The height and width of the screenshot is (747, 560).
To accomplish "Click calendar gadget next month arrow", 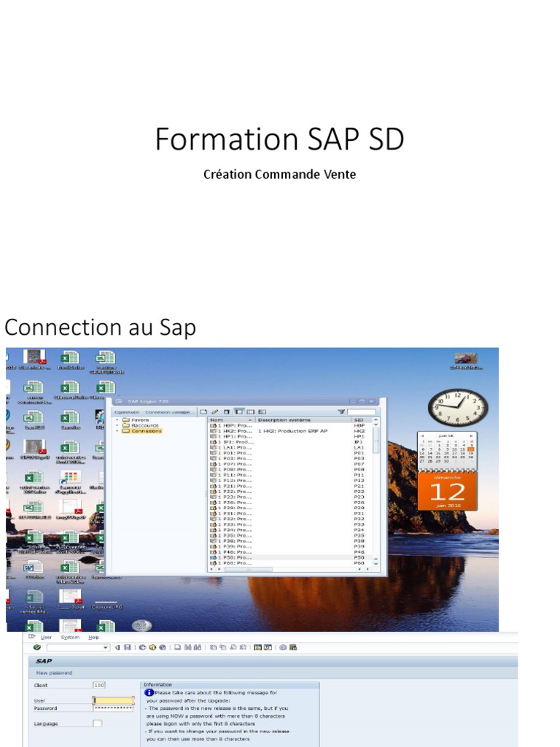I will pos(471,436).
